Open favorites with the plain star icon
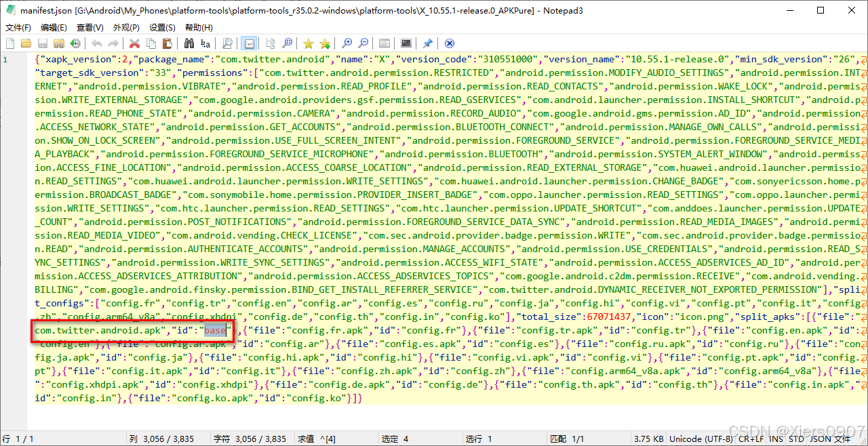The width and height of the screenshot is (868, 446). point(309,43)
